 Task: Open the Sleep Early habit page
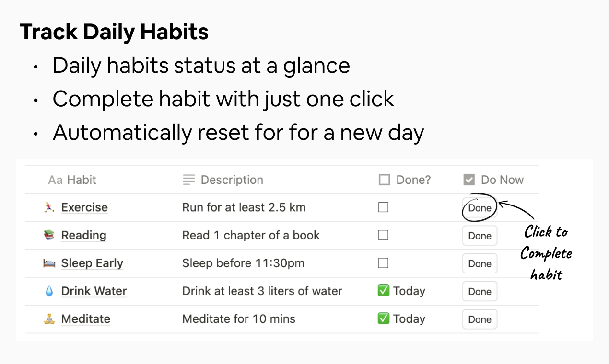tap(92, 263)
